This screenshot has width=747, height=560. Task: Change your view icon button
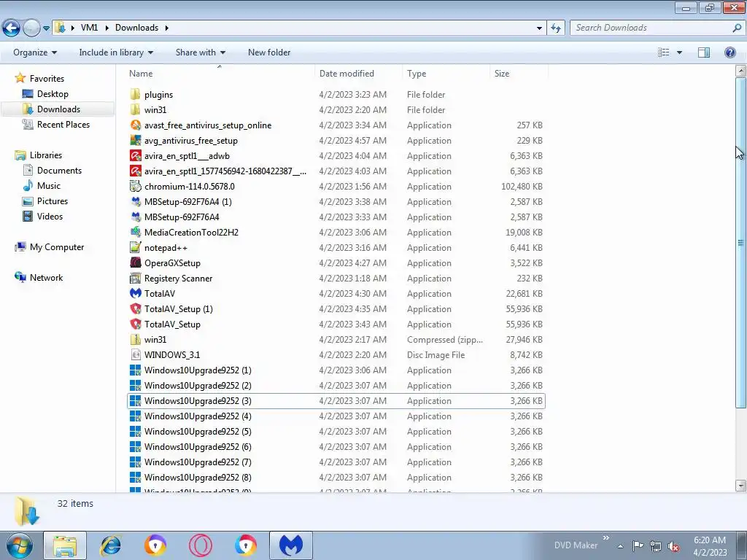pos(664,52)
